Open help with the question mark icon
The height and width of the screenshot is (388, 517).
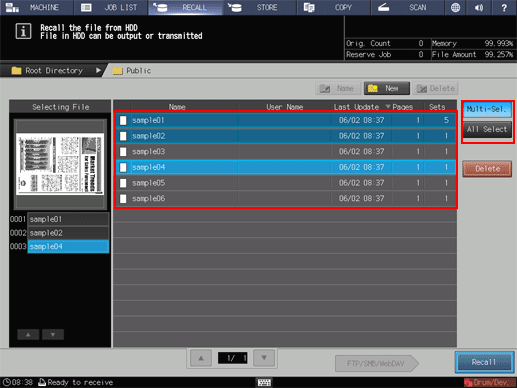[504, 7]
